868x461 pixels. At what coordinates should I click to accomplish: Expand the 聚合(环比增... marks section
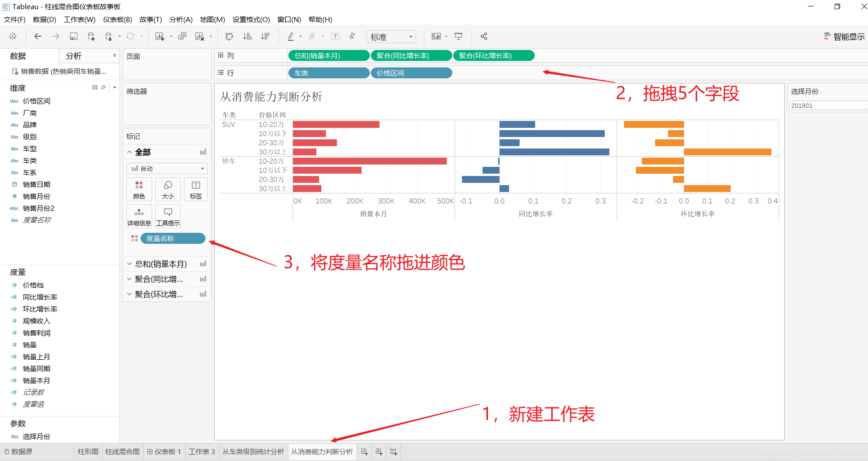click(130, 294)
